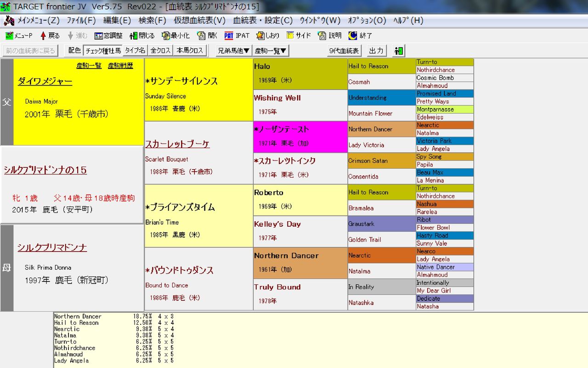Click the horse app icon in menu bar
The height and width of the screenshot is (368, 588).
(9, 20)
